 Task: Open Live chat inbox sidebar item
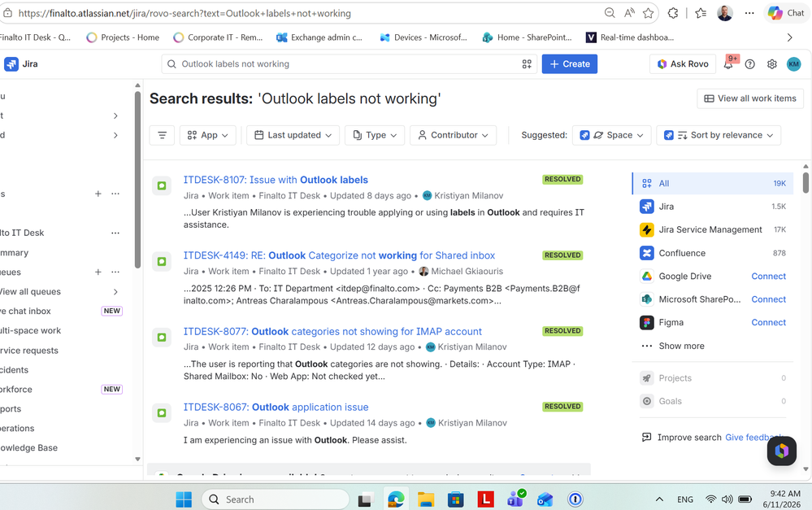point(25,311)
